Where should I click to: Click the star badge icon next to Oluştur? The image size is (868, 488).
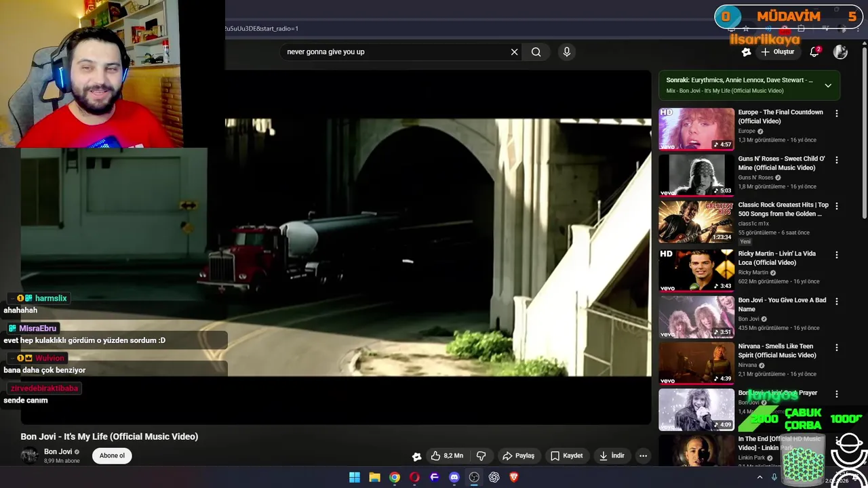[x=746, y=52]
